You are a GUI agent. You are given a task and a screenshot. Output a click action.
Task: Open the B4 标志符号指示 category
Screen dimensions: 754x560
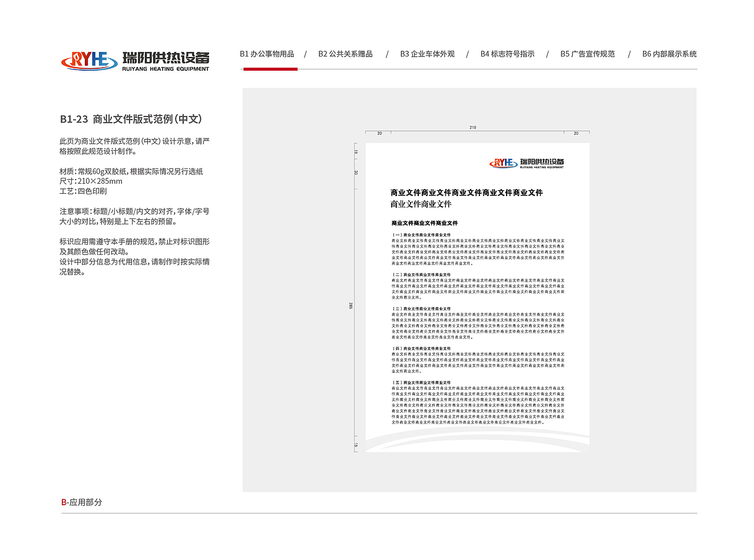[507, 54]
